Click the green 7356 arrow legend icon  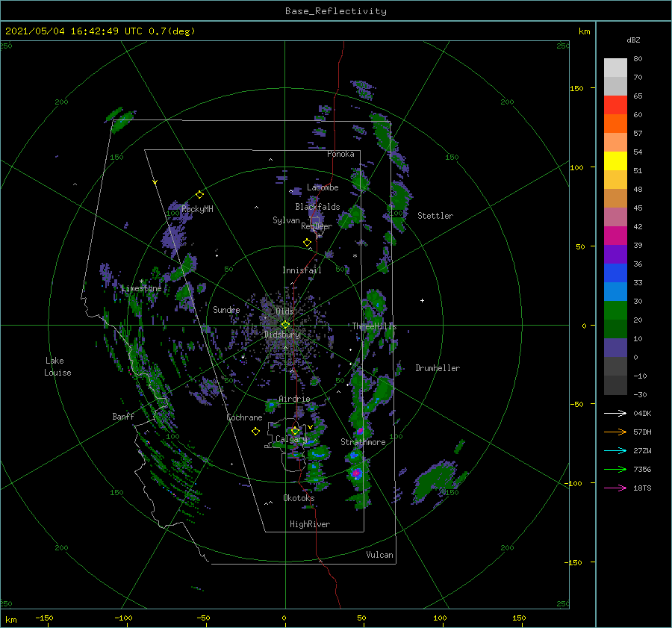click(x=615, y=470)
